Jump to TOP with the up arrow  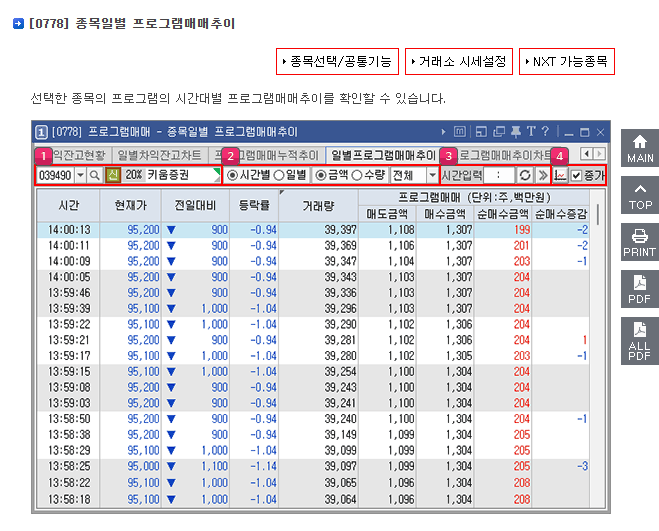(640, 195)
